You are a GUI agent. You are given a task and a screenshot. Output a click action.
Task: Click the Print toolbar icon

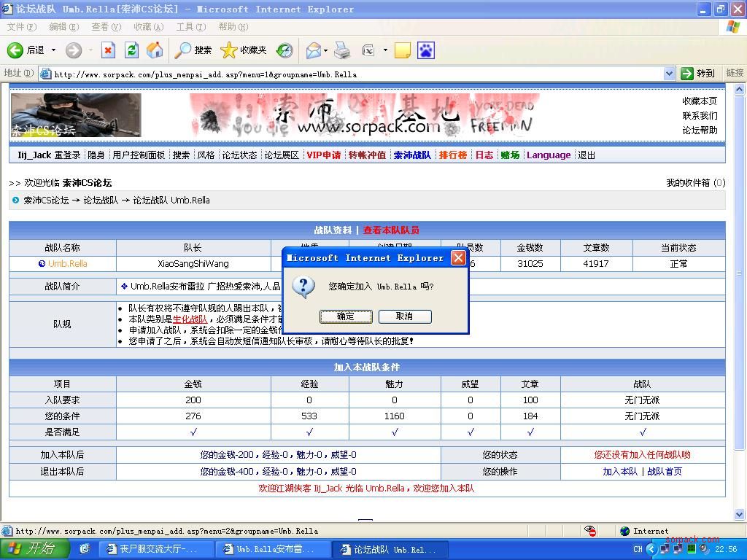(342, 50)
